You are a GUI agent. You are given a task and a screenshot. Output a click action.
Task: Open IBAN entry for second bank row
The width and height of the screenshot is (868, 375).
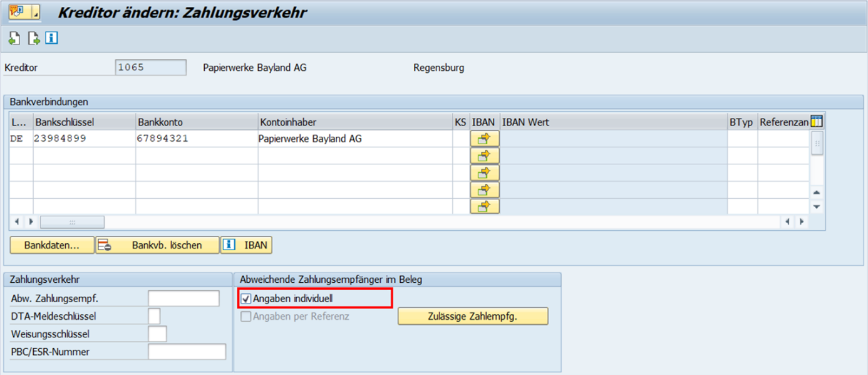pos(484,156)
